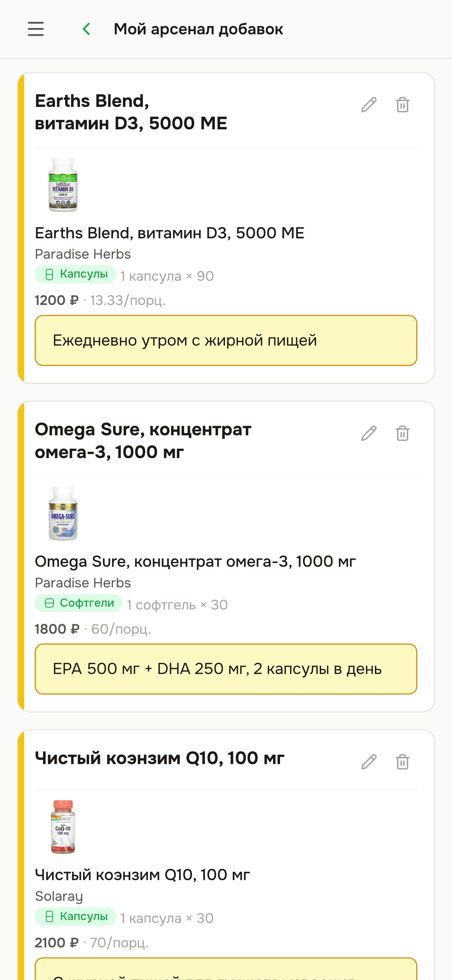Image resolution: width=452 pixels, height=980 pixels.
Task: Open the hamburger navigation menu
Action: click(x=36, y=28)
